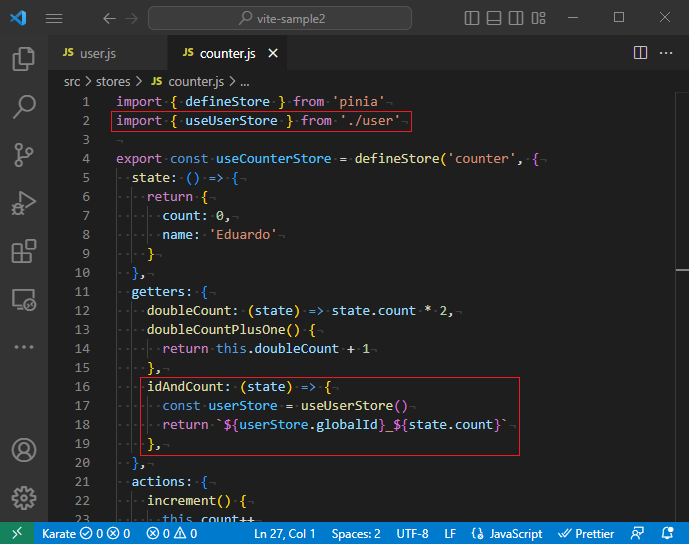Open Customize Layout icon
This screenshot has height=544, width=689.
(x=538, y=18)
